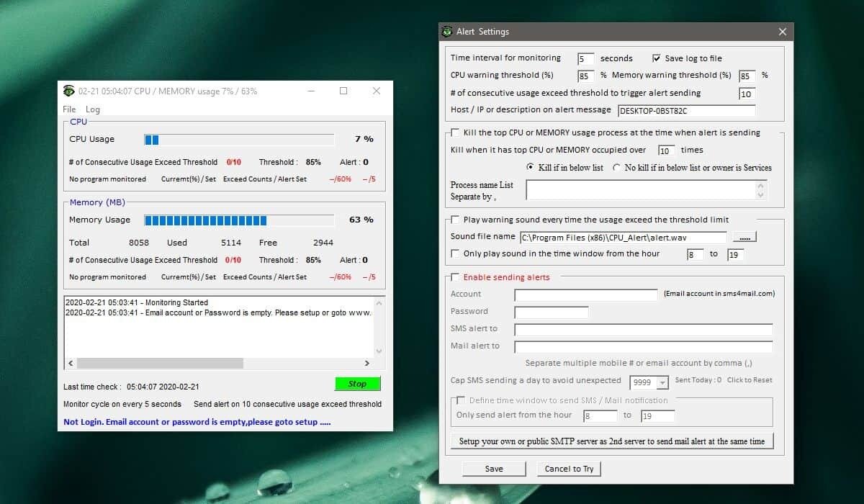Screen dimensions: 864x504
Task: Click the Memory Usage progress bar
Action: pos(238,220)
